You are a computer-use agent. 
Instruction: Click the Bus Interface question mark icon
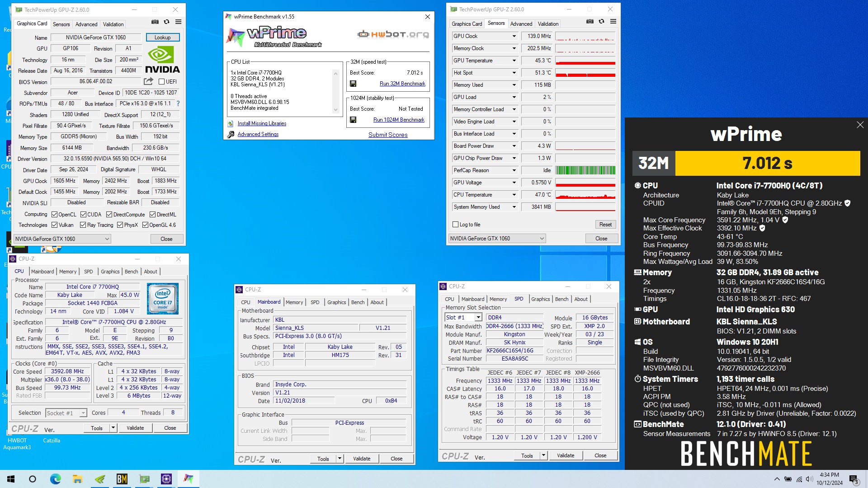tap(178, 103)
